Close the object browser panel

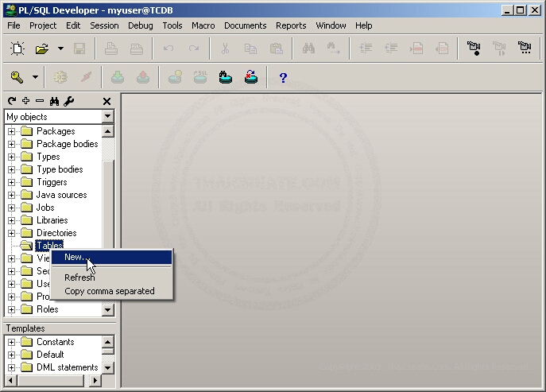(107, 101)
